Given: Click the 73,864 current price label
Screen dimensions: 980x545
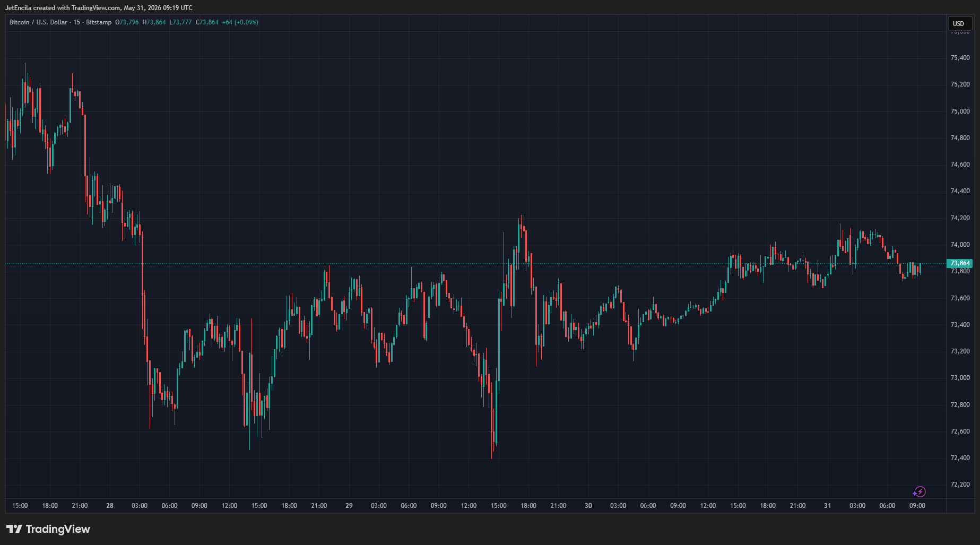Looking at the screenshot, I should click(960, 263).
